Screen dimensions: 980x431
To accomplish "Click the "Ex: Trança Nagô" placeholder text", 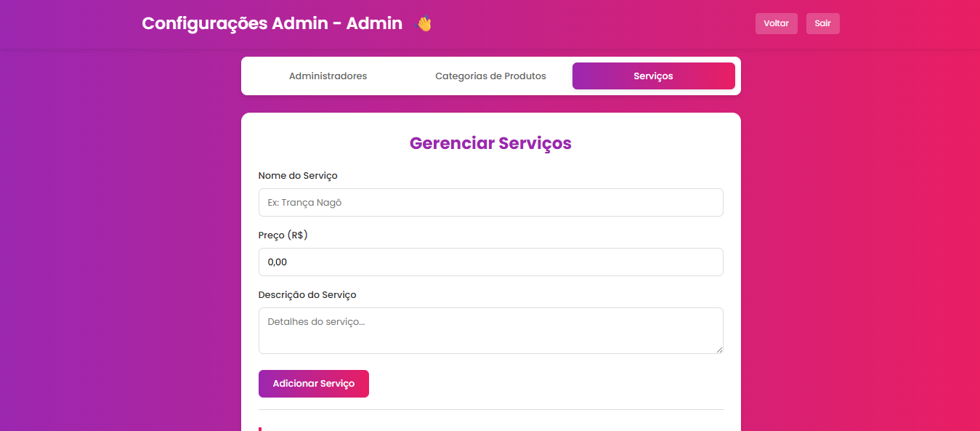I will [x=304, y=203].
